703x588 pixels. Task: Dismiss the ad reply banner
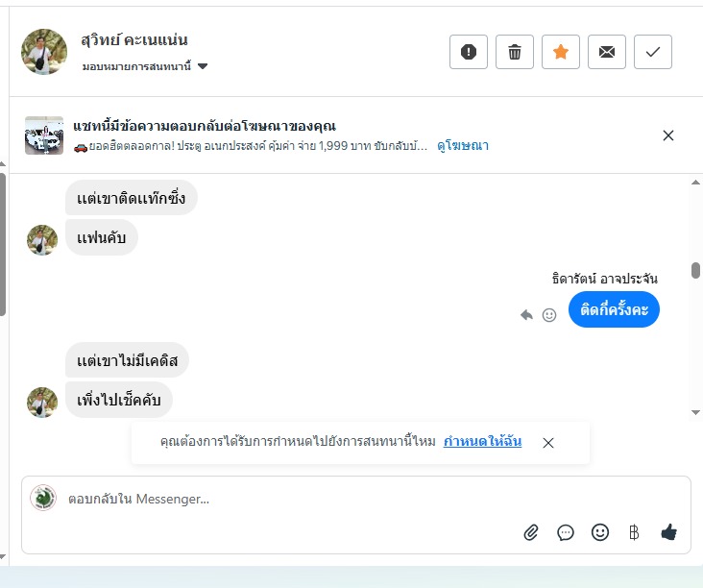(668, 135)
